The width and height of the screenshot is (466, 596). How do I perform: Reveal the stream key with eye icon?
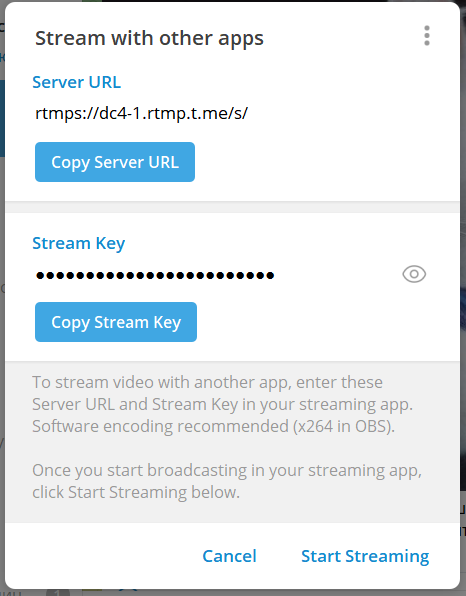coord(414,274)
